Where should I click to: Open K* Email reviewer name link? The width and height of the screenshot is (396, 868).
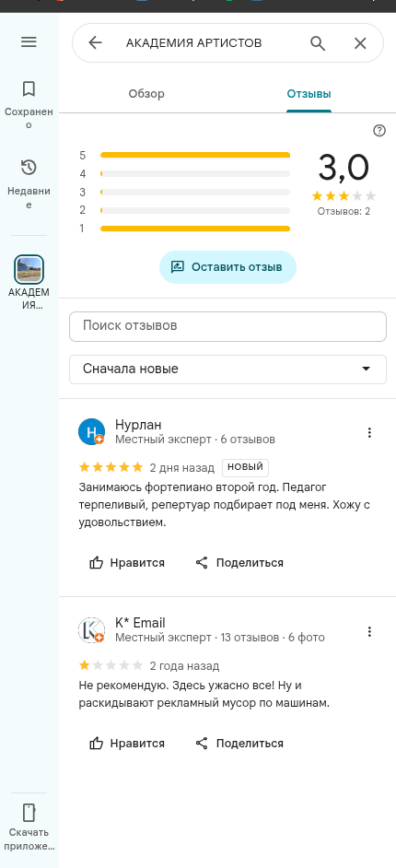(140, 623)
